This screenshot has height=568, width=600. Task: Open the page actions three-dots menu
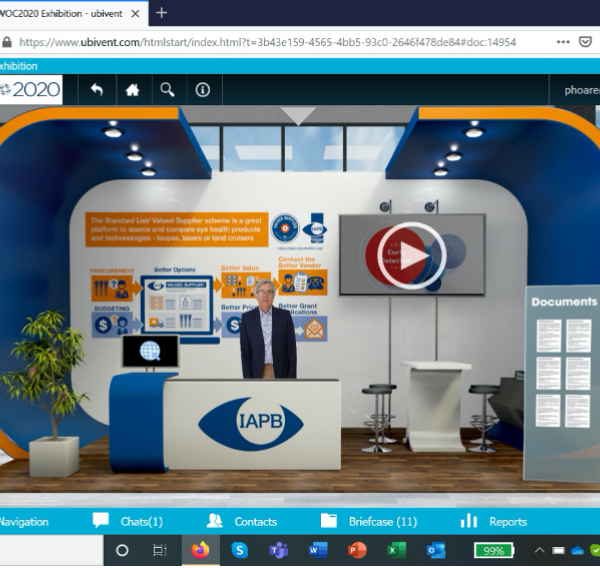tap(563, 42)
